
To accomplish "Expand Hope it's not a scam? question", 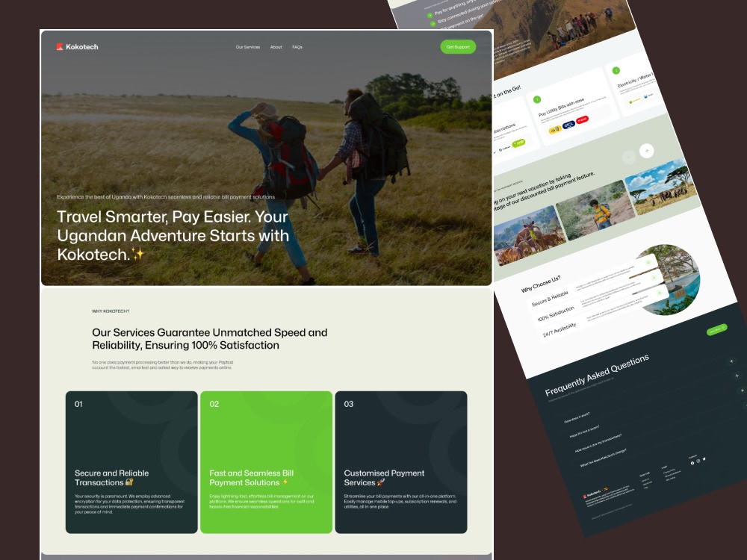I will coord(585,432).
